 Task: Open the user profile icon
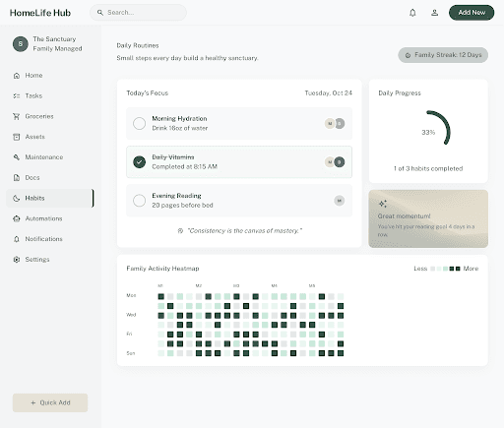(x=434, y=13)
